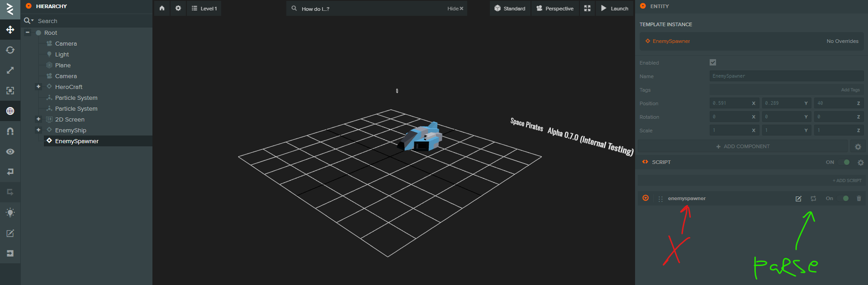The height and width of the screenshot is (285, 868).
Task: Click the Launch button
Action: coord(615,8)
